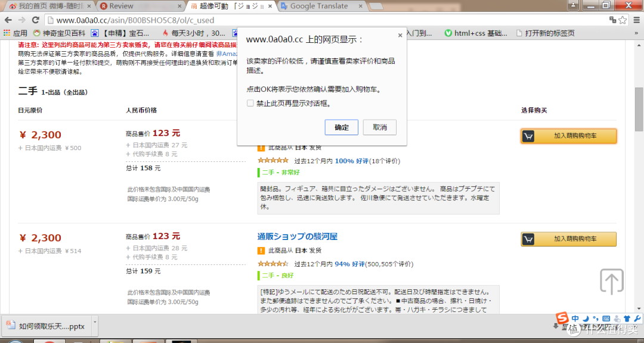The image size is (644, 343).
Task: Open the 通販ショップの駿河屋 seller link
Action: (x=298, y=236)
